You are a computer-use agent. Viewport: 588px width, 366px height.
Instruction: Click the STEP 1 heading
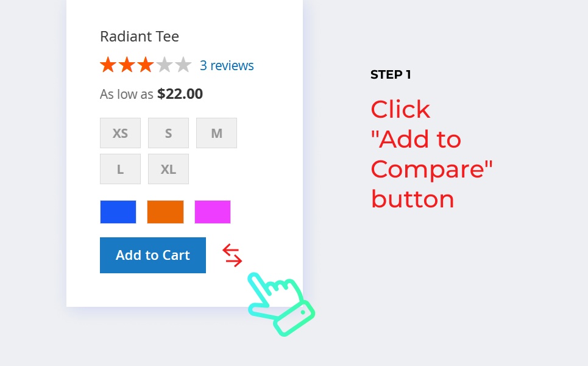pos(391,74)
